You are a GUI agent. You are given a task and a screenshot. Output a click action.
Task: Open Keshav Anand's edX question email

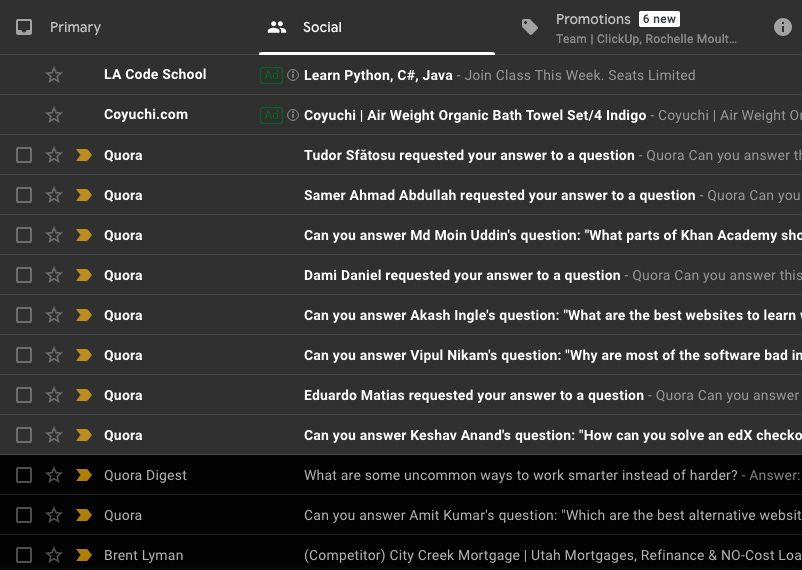401,434
